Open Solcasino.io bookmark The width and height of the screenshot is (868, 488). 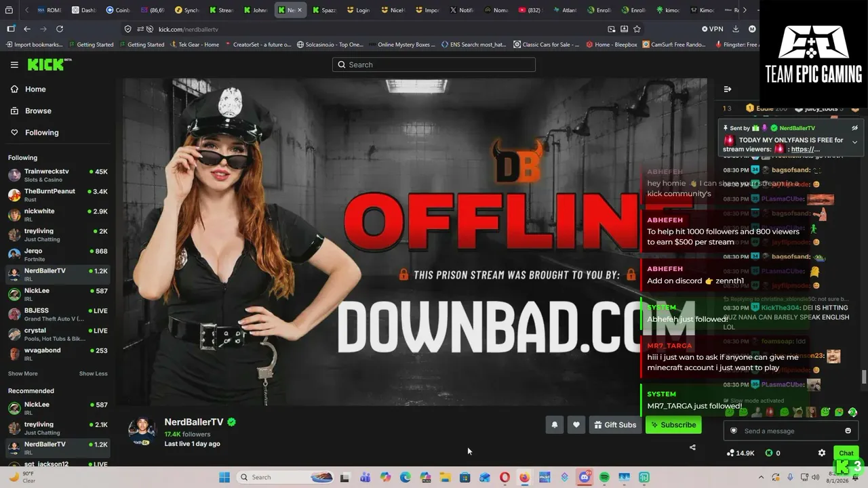point(330,45)
